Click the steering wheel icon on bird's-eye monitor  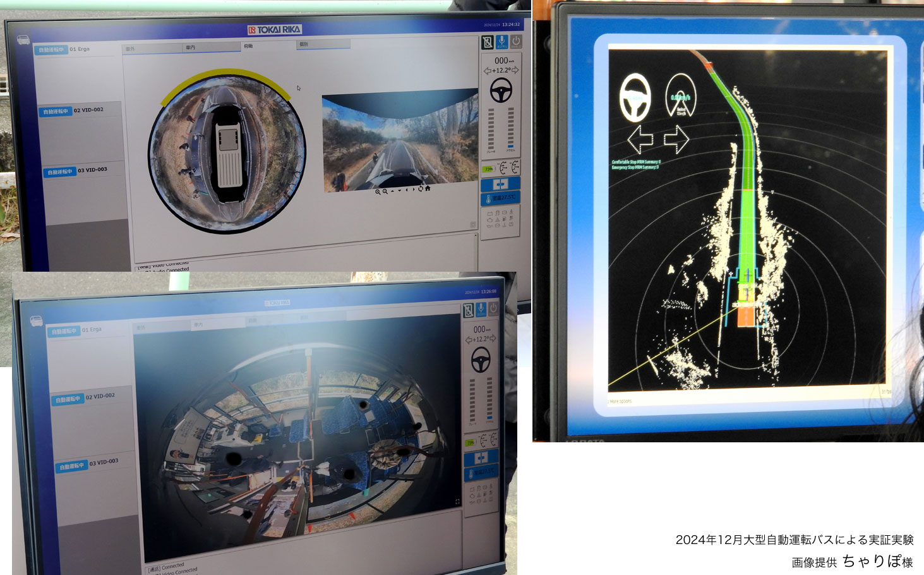(501, 90)
